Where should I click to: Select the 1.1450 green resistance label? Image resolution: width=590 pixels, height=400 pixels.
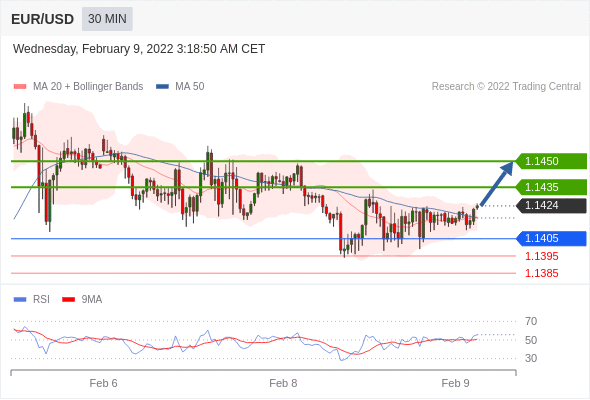tap(551, 161)
